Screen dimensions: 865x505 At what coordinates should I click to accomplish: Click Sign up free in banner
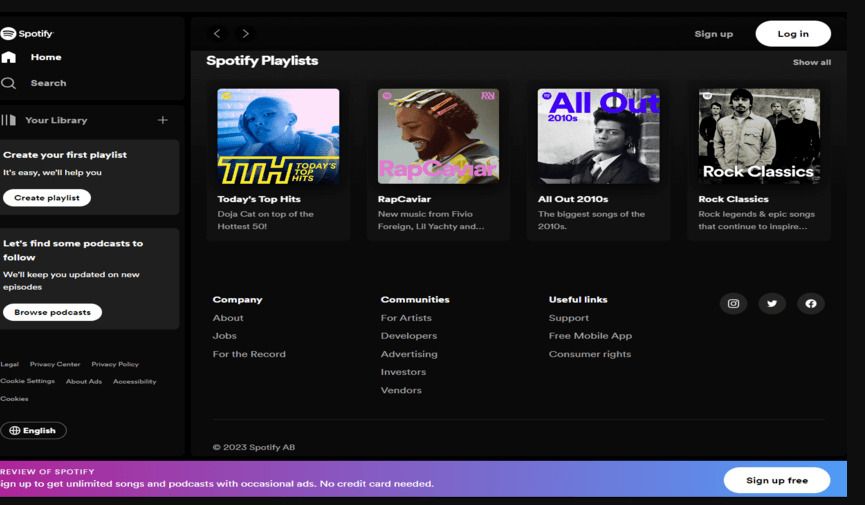[776, 480]
